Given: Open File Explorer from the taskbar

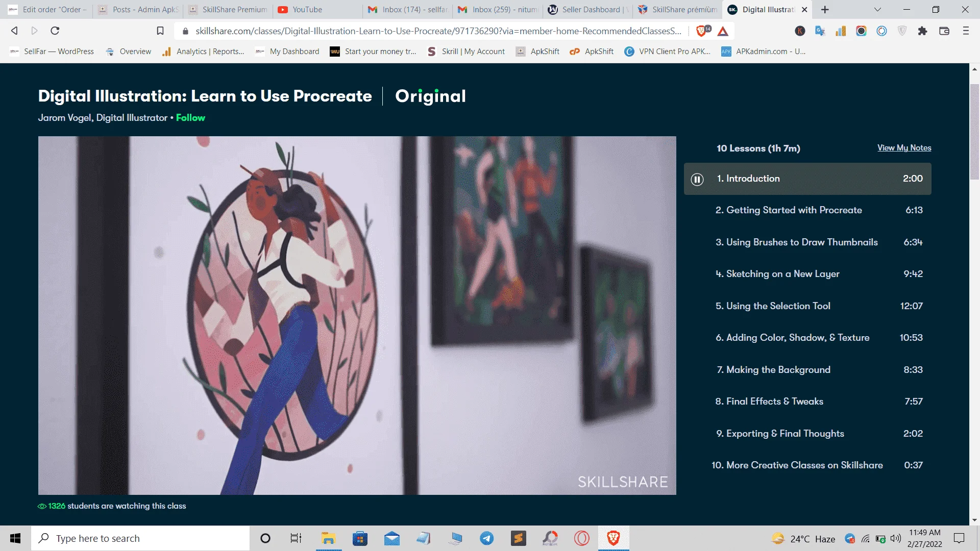Looking at the screenshot, I should (x=328, y=538).
